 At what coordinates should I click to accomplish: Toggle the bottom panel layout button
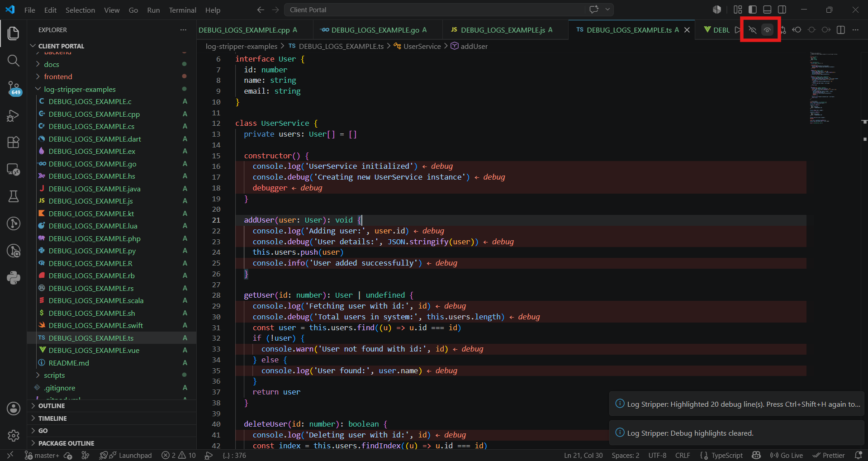(767, 10)
